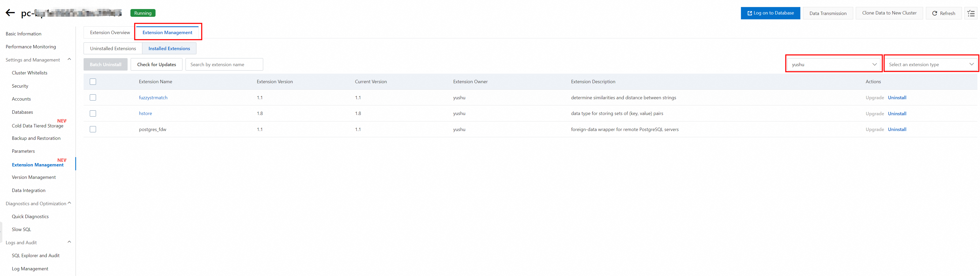Click Clone Data to New Cluster
Screen dimensions: 980x276
point(889,13)
